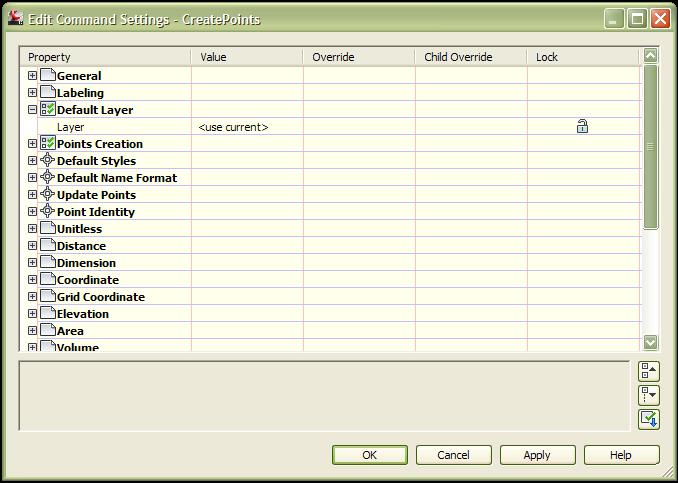Click the Distance page icon
This screenshot has height=483, width=678.
tap(48, 245)
